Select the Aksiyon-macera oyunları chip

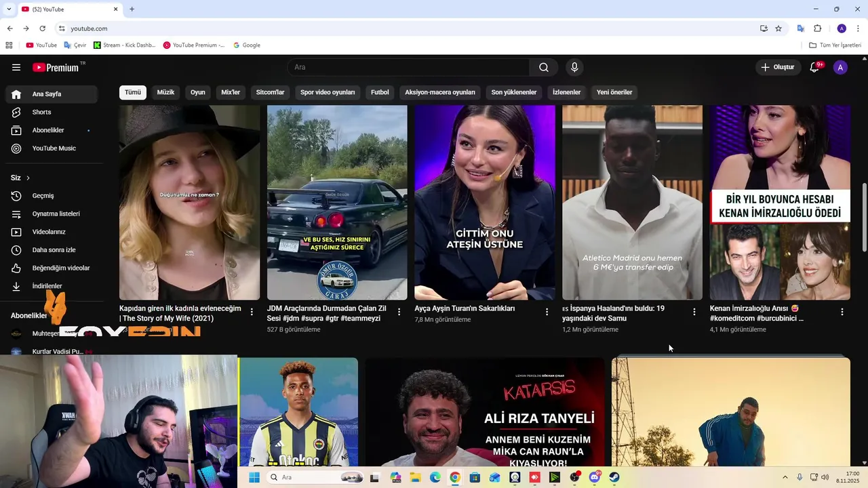[440, 92]
